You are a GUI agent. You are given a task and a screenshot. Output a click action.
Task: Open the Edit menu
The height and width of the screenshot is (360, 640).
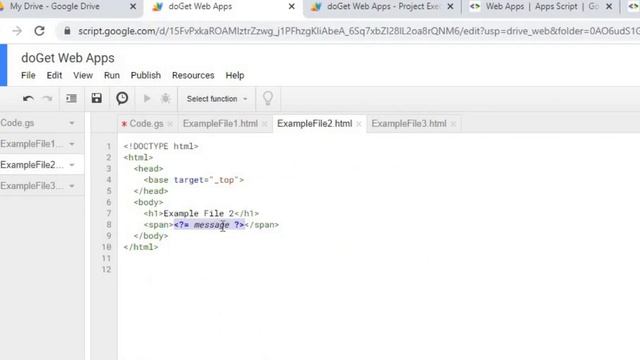[x=54, y=76]
